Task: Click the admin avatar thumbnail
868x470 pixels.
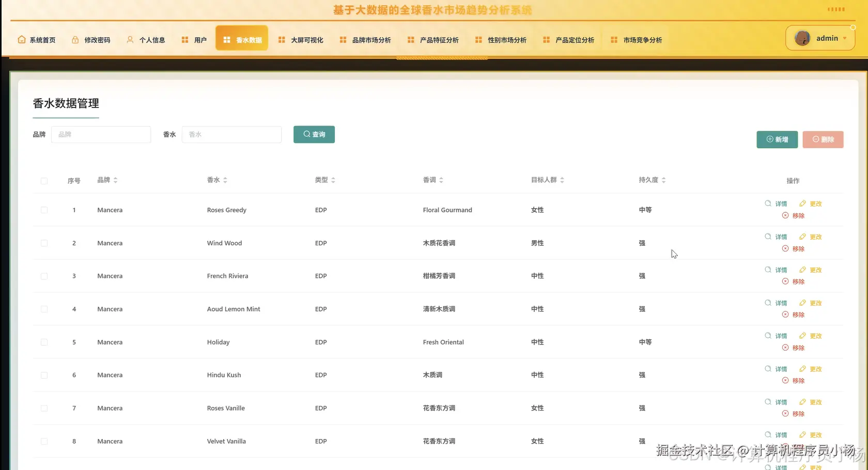Action: [802, 37]
